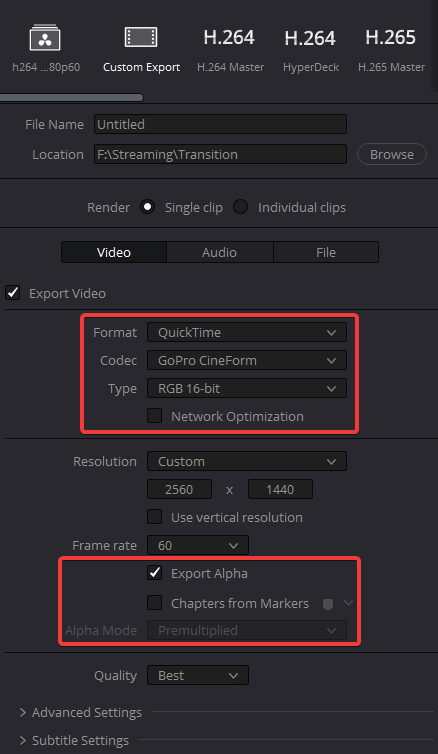Open the Format dropdown showing QuickTime

(247, 332)
